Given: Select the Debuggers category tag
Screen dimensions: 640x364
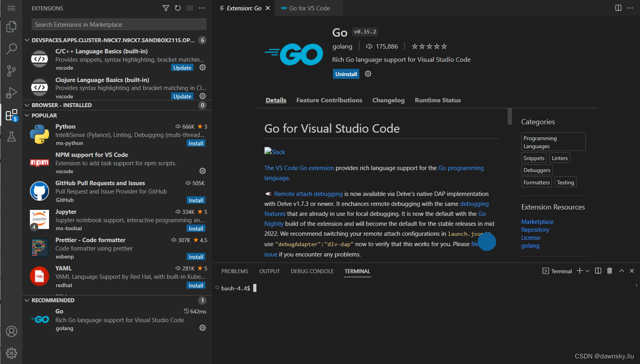Looking at the screenshot, I should pos(537,170).
